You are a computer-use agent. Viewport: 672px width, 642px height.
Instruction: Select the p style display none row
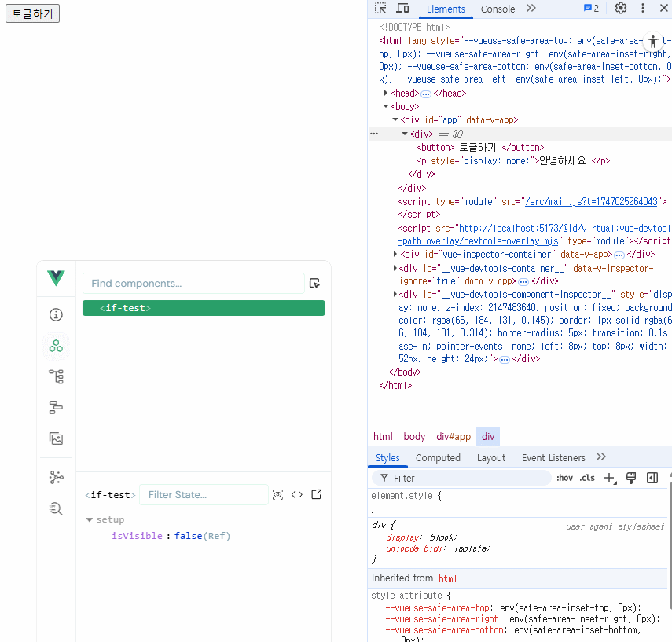coord(513,161)
